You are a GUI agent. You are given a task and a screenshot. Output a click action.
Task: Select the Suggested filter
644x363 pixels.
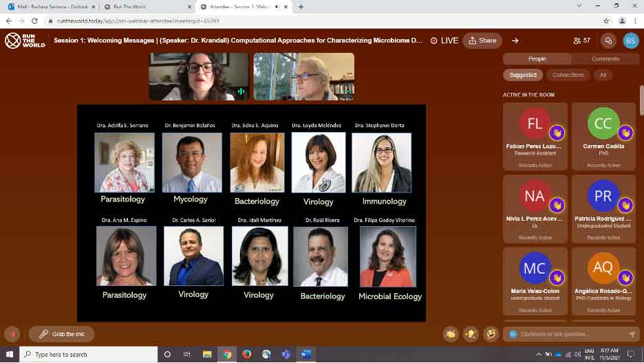point(523,75)
